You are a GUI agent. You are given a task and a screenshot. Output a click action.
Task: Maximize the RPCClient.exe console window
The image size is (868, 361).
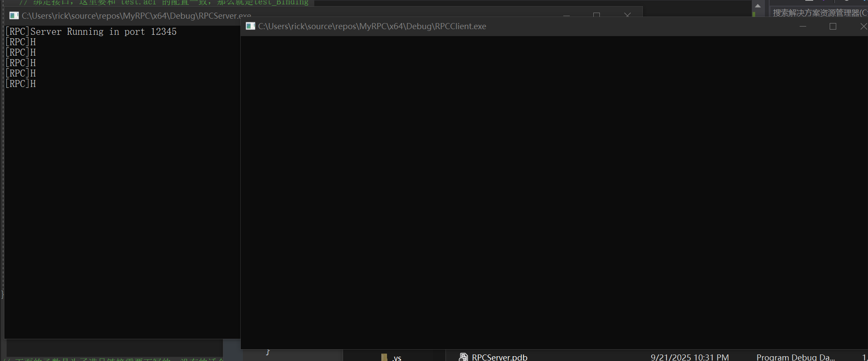pos(833,27)
